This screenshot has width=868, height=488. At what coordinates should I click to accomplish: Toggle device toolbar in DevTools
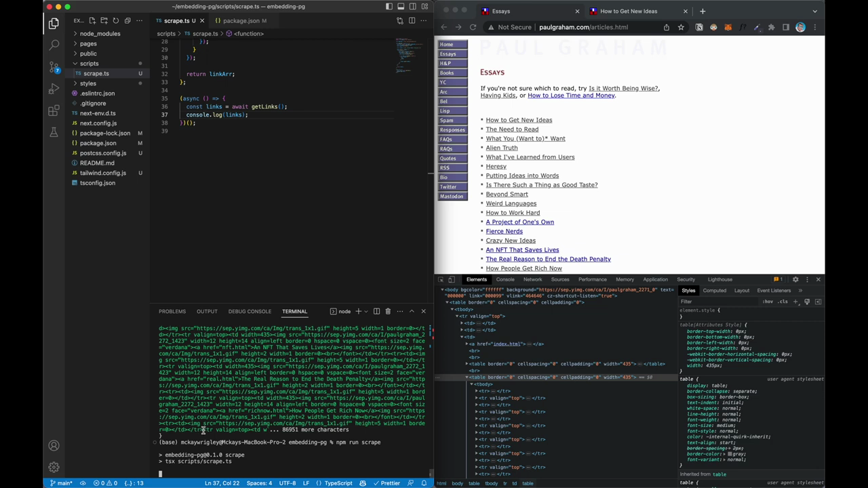(x=452, y=279)
